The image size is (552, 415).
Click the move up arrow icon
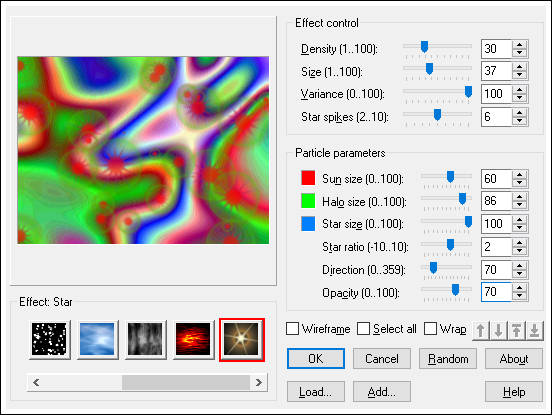point(480,331)
